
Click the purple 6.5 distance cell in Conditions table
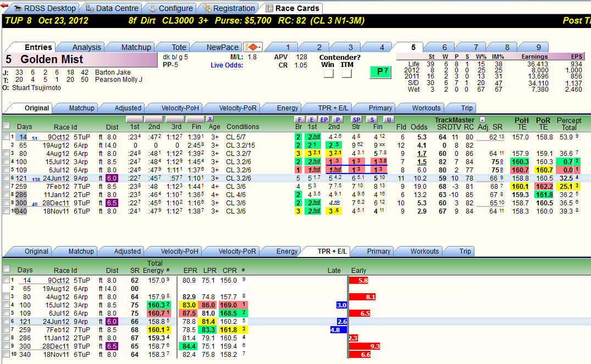(112, 203)
